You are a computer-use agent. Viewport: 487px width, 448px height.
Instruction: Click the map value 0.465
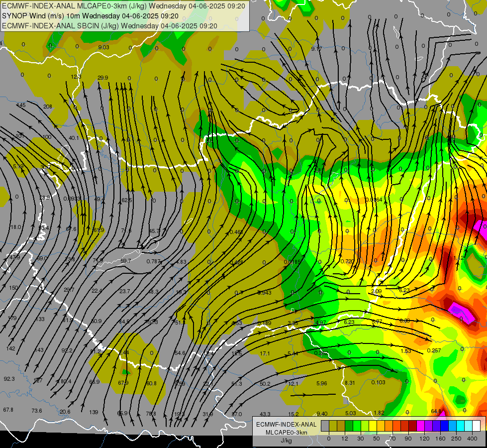[236, 232]
